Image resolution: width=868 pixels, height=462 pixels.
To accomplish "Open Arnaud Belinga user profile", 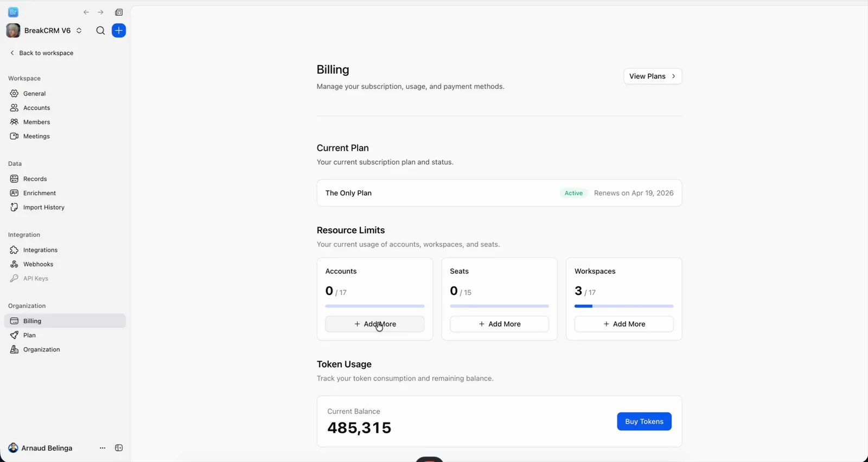I will [40, 448].
